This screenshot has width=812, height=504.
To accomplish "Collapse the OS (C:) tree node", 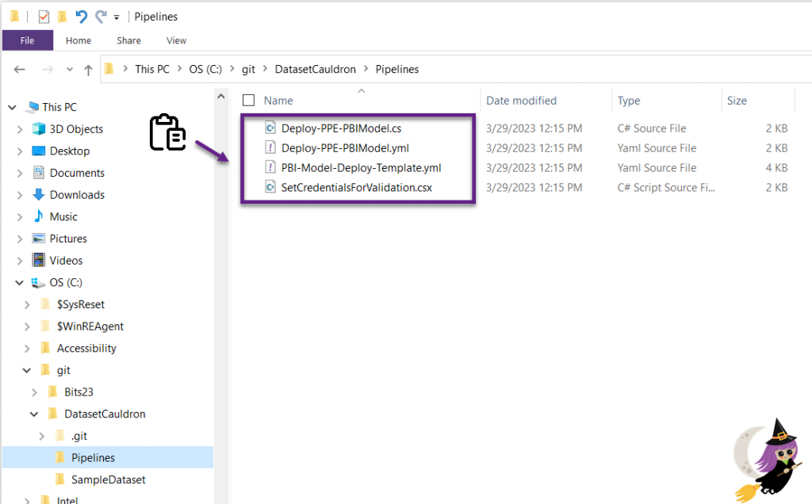I will click(20, 283).
